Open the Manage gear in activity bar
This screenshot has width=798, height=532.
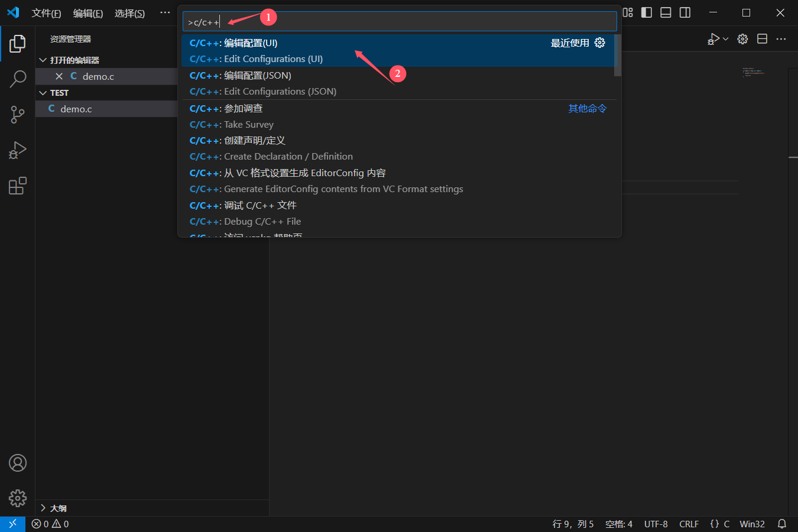(x=18, y=498)
